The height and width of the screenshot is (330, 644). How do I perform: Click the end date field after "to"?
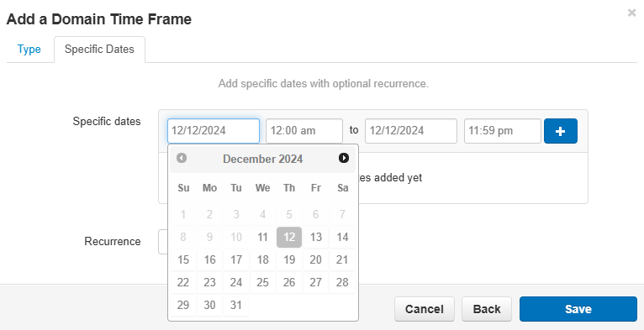pos(411,131)
